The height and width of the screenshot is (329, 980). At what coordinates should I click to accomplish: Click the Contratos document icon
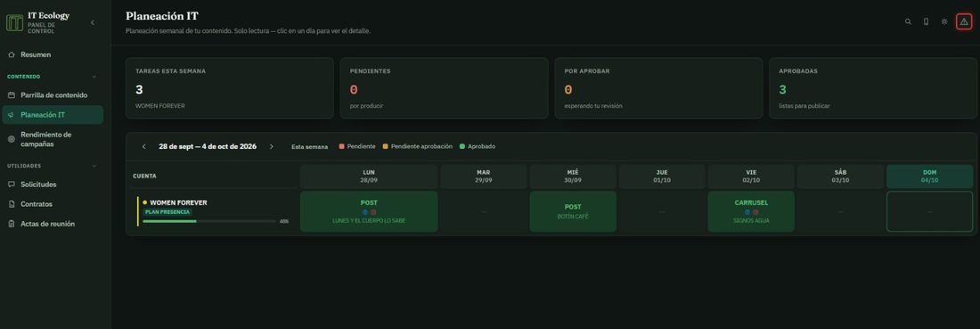[x=12, y=204]
